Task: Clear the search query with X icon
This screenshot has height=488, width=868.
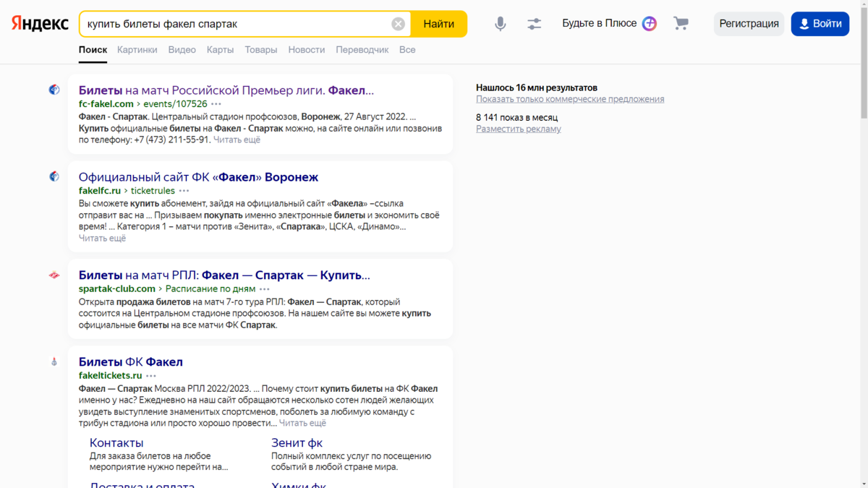Action: [398, 23]
